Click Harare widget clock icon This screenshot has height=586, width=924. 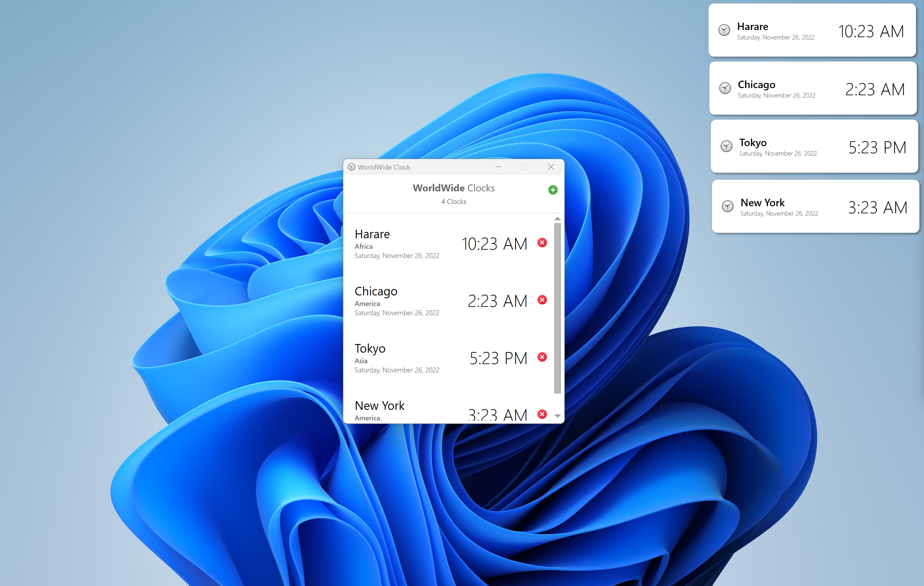point(724,30)
